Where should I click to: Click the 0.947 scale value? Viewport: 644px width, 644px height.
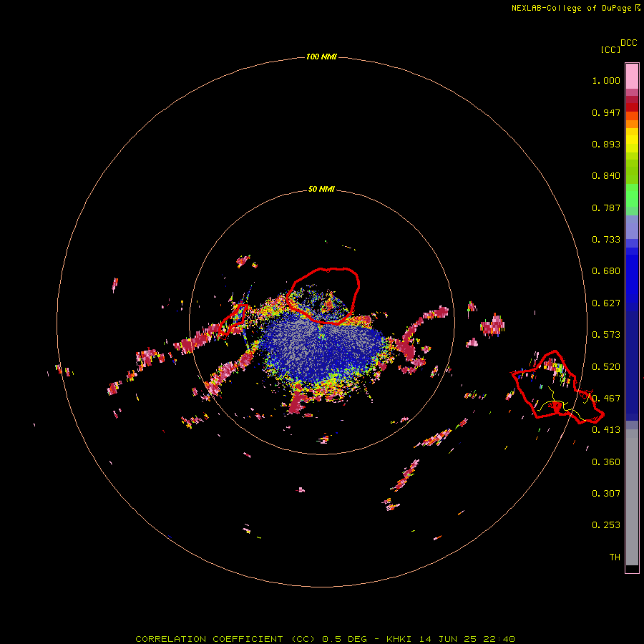(606, 112)
